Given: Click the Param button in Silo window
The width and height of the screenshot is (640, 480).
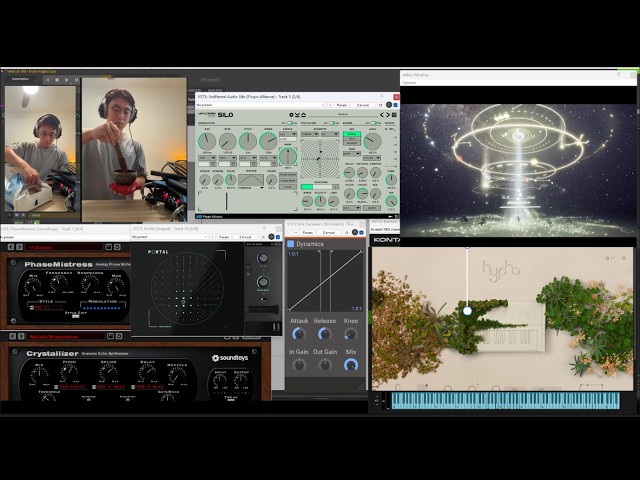Looking at the screenshot, I should (x=342, y=105).
